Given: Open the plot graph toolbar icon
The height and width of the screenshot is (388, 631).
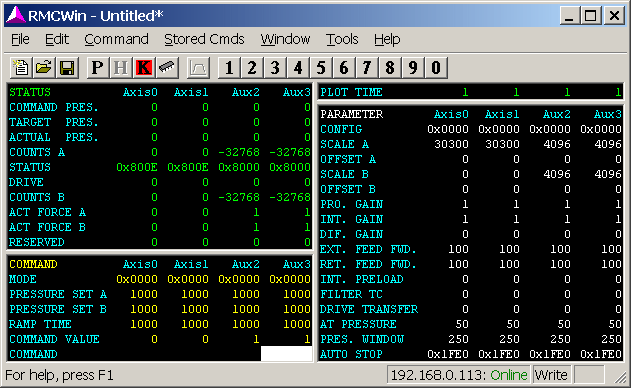Looking at the screenshot, I should pos(198,67).
